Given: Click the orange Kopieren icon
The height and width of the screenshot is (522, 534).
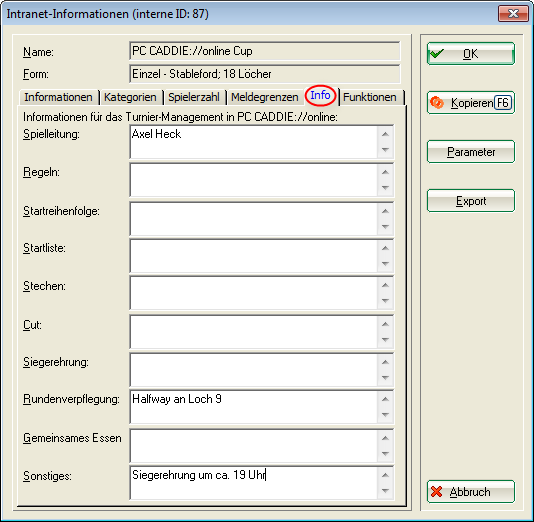Looking at the screenshot, I should point(437,102).
